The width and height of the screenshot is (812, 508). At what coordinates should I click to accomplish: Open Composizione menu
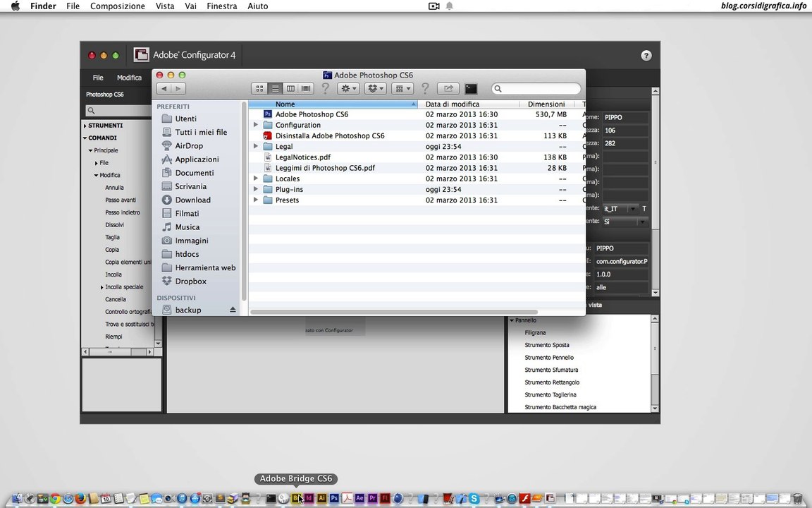coord(118,6)
